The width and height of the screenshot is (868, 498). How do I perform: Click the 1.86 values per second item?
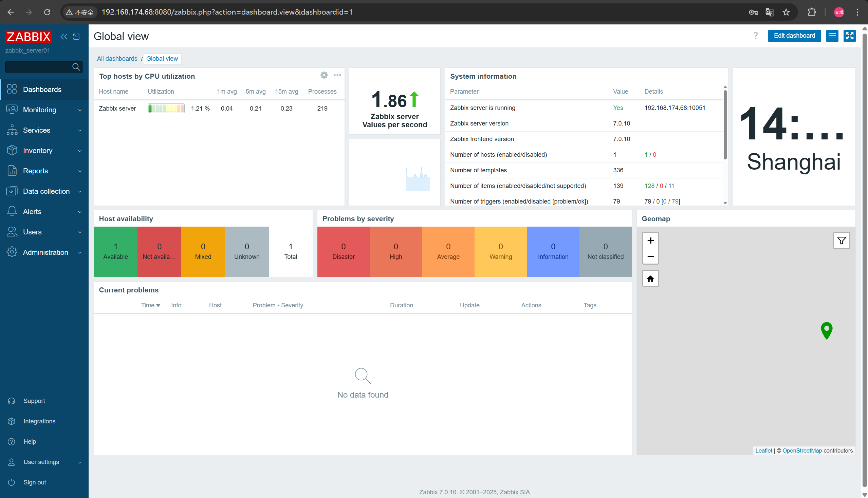tap(395, 101)
